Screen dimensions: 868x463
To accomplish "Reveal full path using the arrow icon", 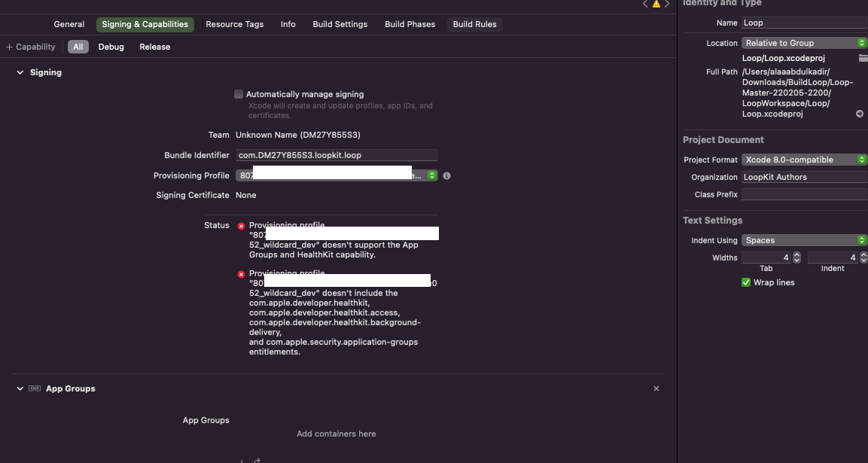I will click(859, 114).
